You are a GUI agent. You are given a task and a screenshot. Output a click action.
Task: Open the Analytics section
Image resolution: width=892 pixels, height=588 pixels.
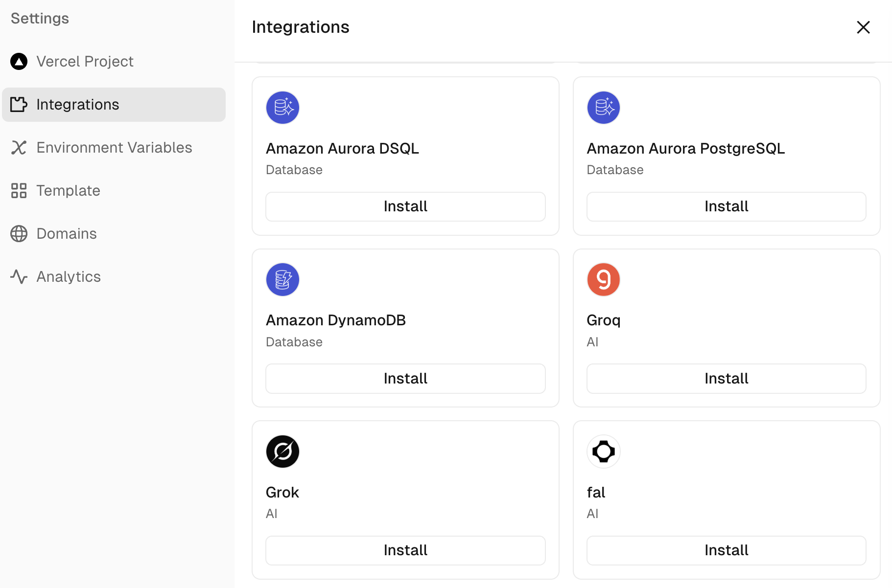point(114,277)
